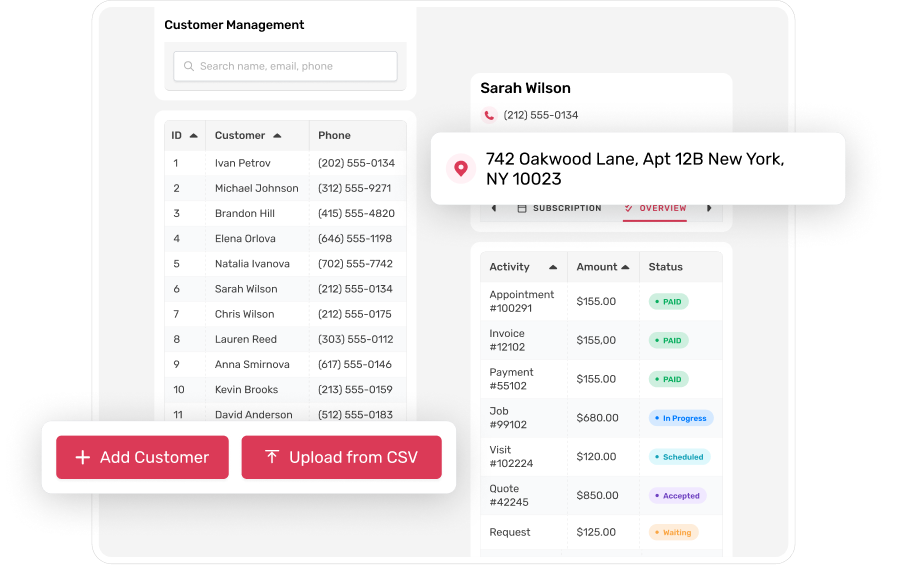Screen dimensions: 903x565
Task: Sort by the Customer column arrow
Action: coord(277,136)
